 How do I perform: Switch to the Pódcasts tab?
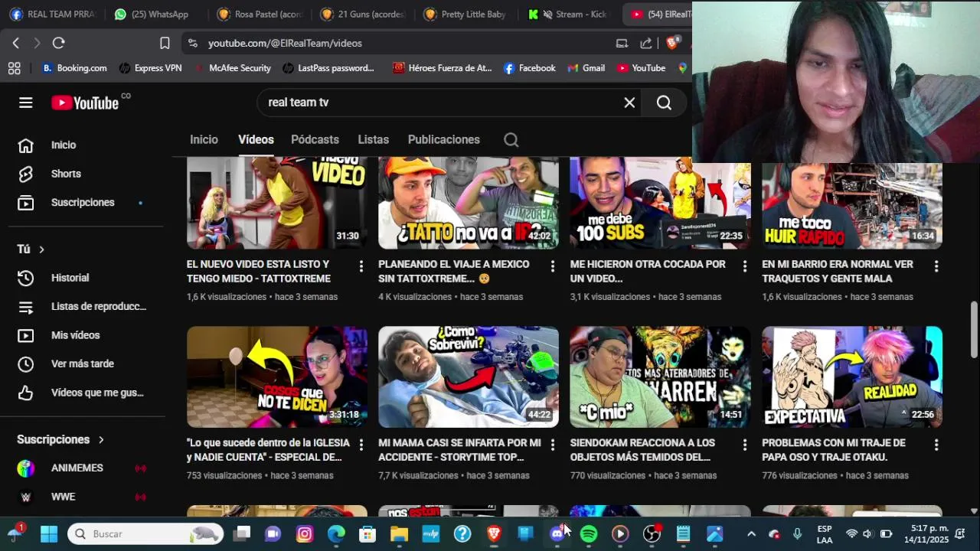pos(315,140)
